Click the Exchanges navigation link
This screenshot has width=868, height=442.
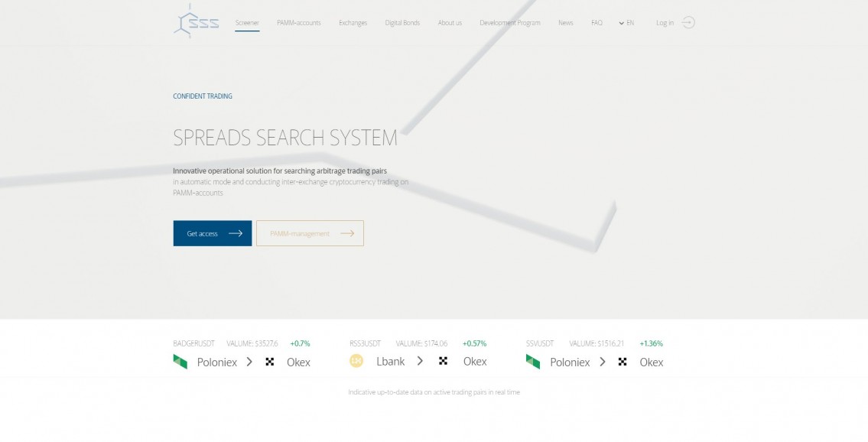[353, 23]
